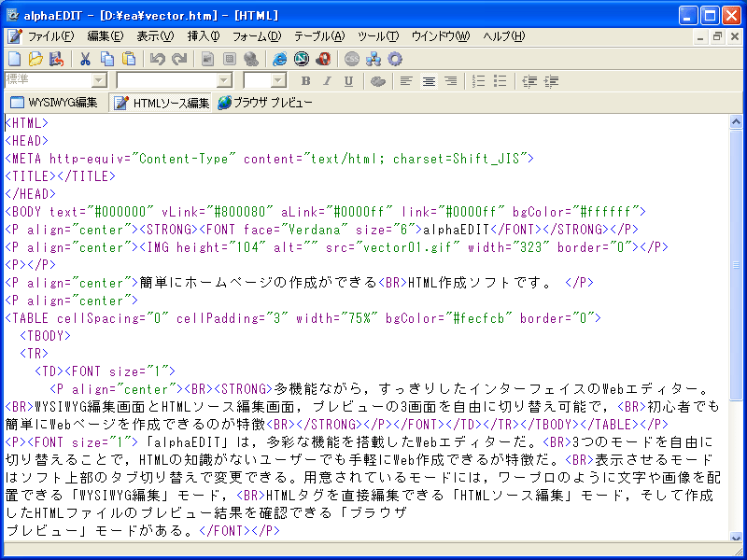Switch to the WYSIWYG編集 tab

(54, 103)
